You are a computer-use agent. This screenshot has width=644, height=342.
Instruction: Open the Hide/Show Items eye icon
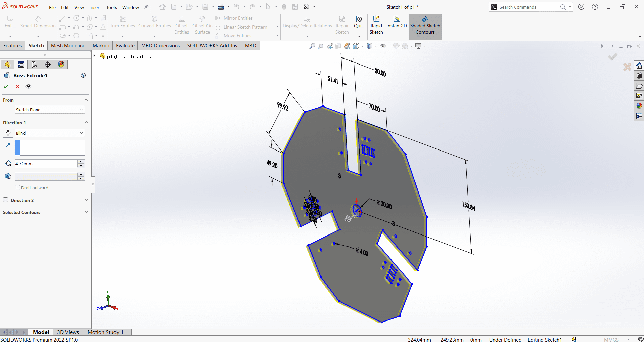coord(382,46)
